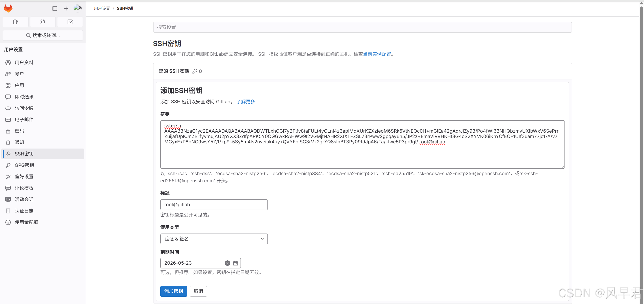
Task: Click the page vertical scrollbar
Action: [641, 150]
